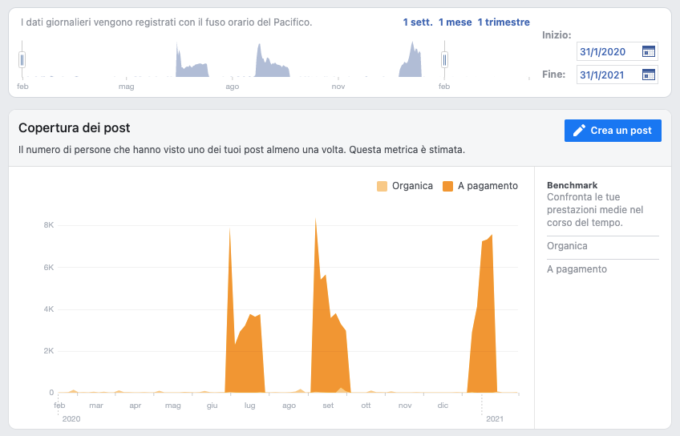
Task: Click the Fine date field showing 31/1/2021
Action: 606,75
